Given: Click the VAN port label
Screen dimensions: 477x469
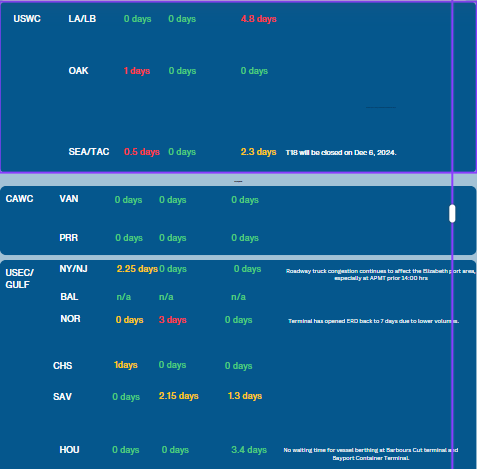Looking at the screenshot, I should 69,199.
